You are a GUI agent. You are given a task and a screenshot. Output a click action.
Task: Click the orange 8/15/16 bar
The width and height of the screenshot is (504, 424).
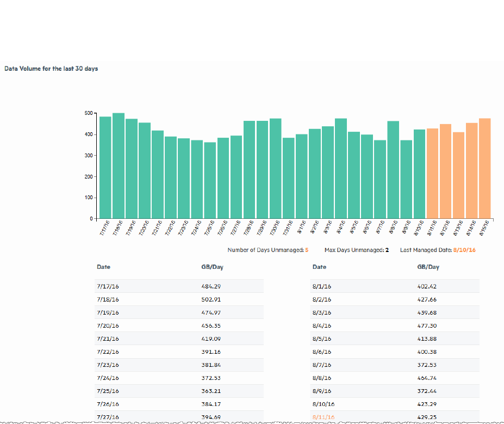485,168
